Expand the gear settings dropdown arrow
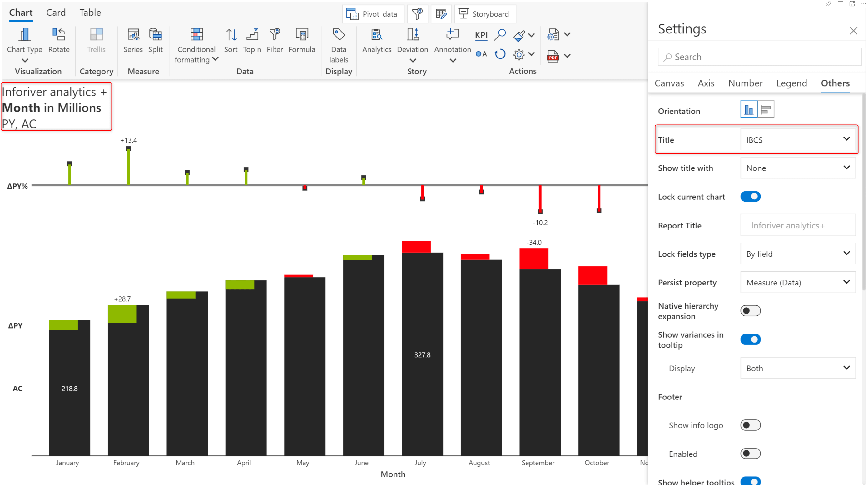Viewport: 868px width, 487px height. 531,54
